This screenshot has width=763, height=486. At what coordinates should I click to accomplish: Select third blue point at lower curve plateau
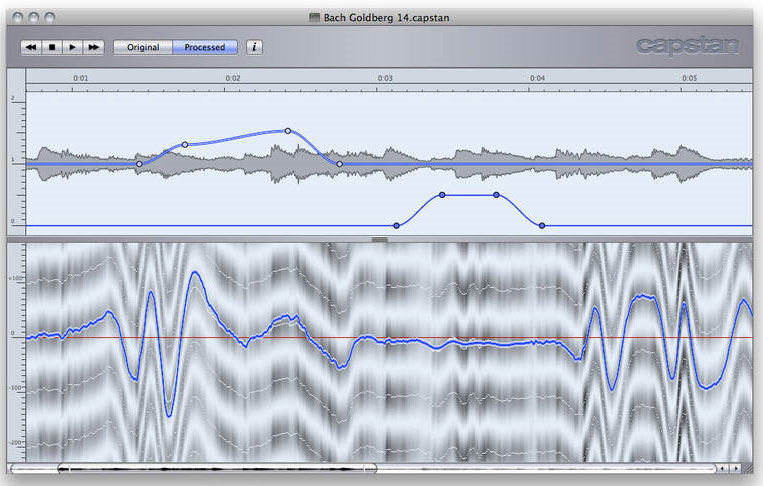pyautogui.click(x=496, y=195)
